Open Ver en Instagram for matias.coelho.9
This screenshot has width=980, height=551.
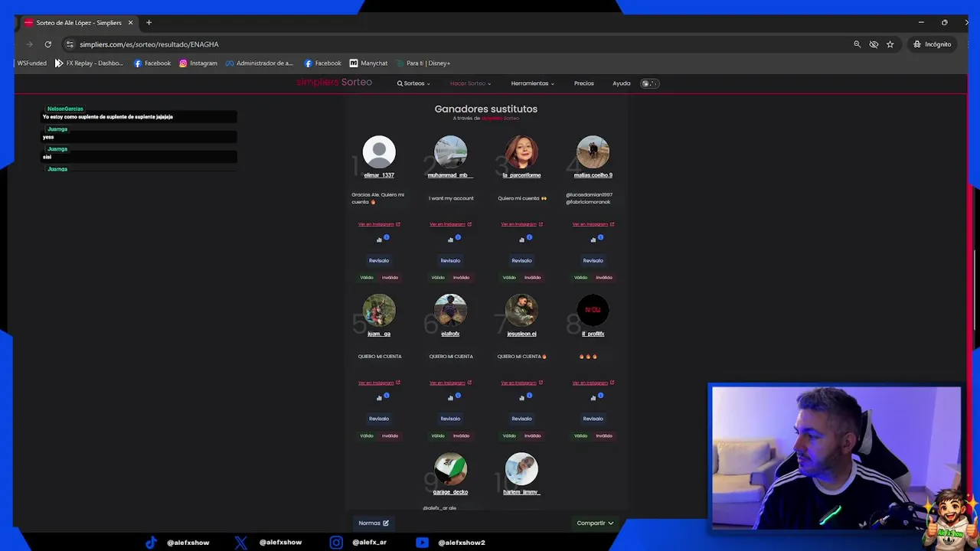pos(593,224)
